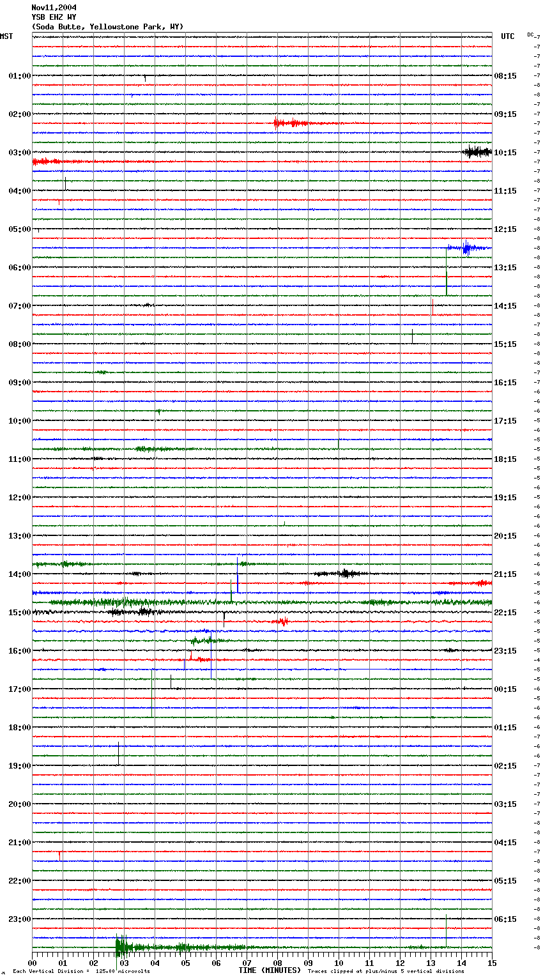Click minute tick label 00 on time axis
Screen dimensions: 543x980
pyautogui.click(x=32, y=963)
